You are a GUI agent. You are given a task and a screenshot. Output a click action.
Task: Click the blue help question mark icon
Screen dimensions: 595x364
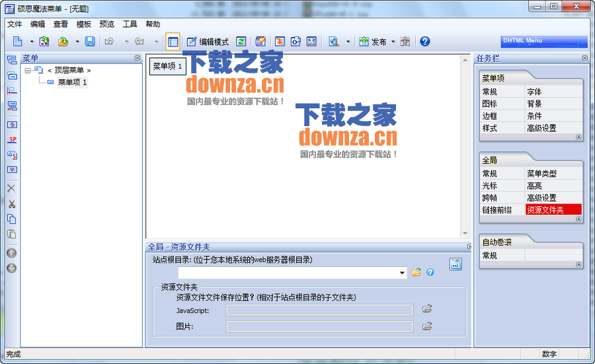[x=425, y=42]
